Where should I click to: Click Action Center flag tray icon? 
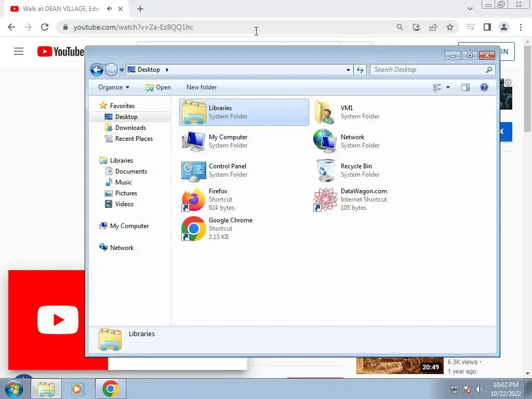467,389
